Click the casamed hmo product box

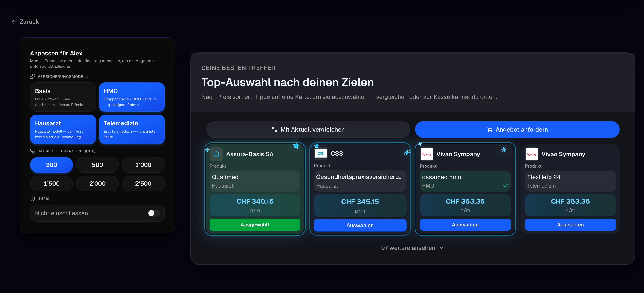(465, 181)
